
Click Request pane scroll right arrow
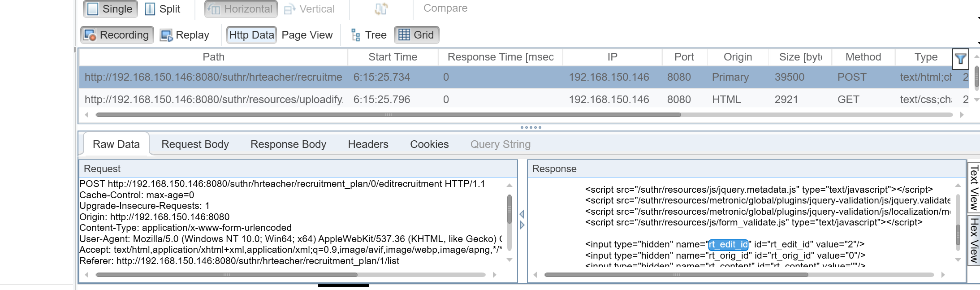(494, 275)
